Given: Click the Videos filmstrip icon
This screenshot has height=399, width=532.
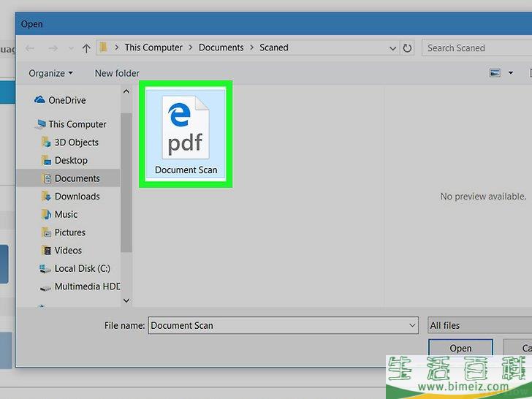Looking at the screenshot, I should (47, 251).
